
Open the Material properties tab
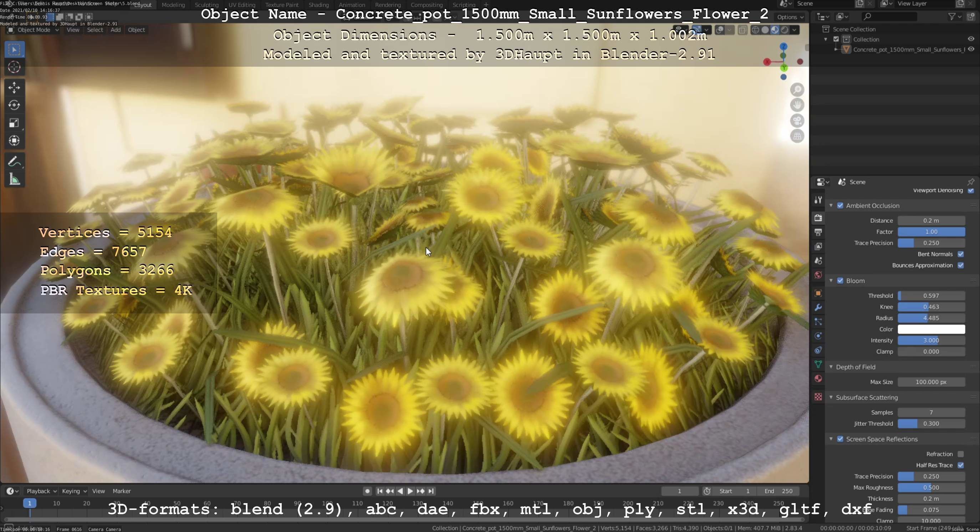tap(818, 379)
